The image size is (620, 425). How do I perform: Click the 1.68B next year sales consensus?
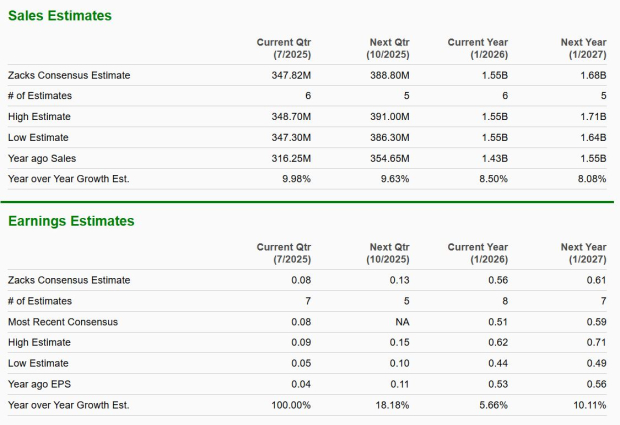coord(594,75)
